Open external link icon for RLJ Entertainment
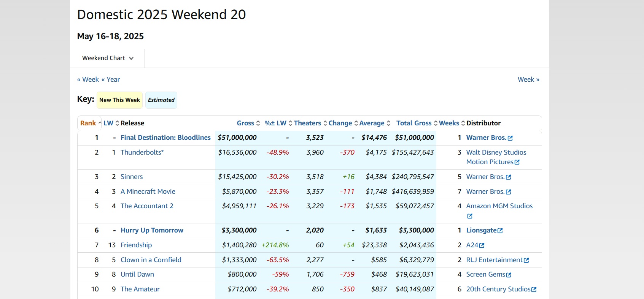Image resolution: width=644 pixels, height=299 pixels. [526, 260]
